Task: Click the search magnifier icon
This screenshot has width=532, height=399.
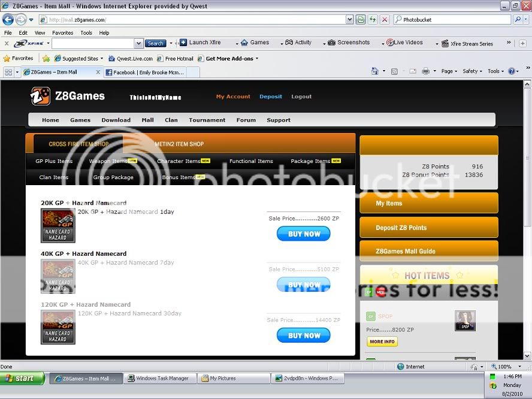Action: [x=518, y=19]
